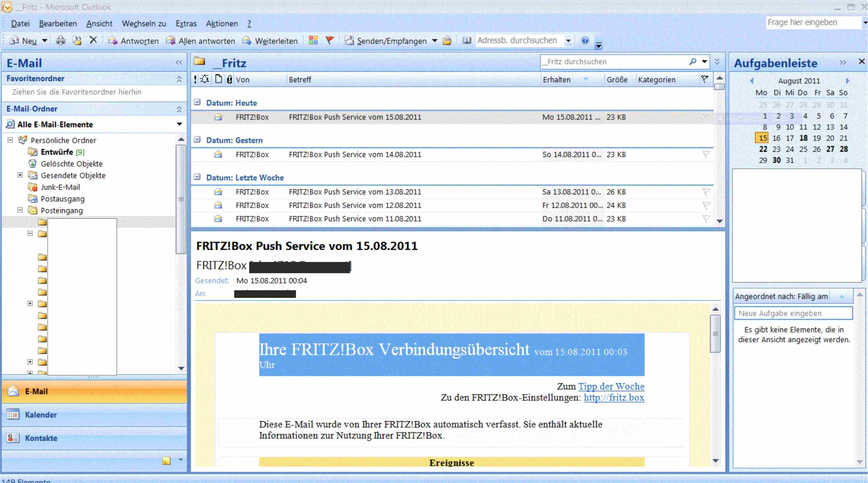This screenshot has height=483, width=868.
Task: Click Senden/Empfangen
Action: (386, 41)
